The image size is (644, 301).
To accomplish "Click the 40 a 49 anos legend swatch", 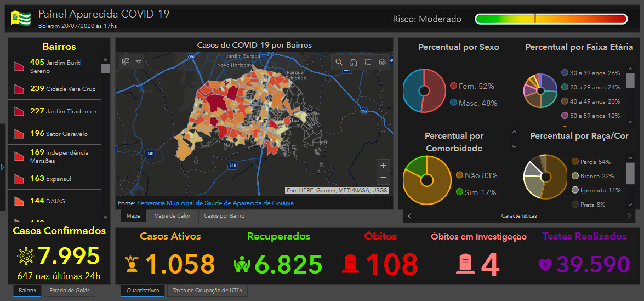I will point(565,101).
